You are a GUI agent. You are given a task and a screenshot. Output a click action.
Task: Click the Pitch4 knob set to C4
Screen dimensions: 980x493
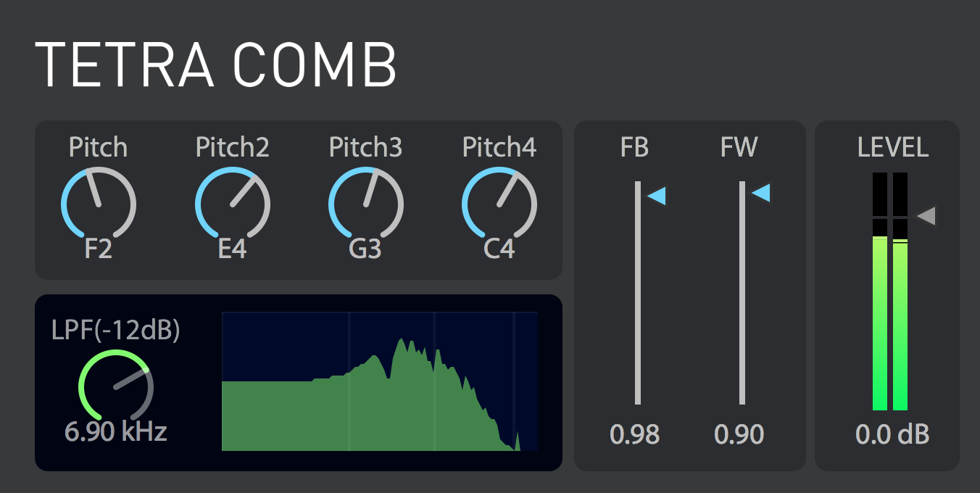499,204
